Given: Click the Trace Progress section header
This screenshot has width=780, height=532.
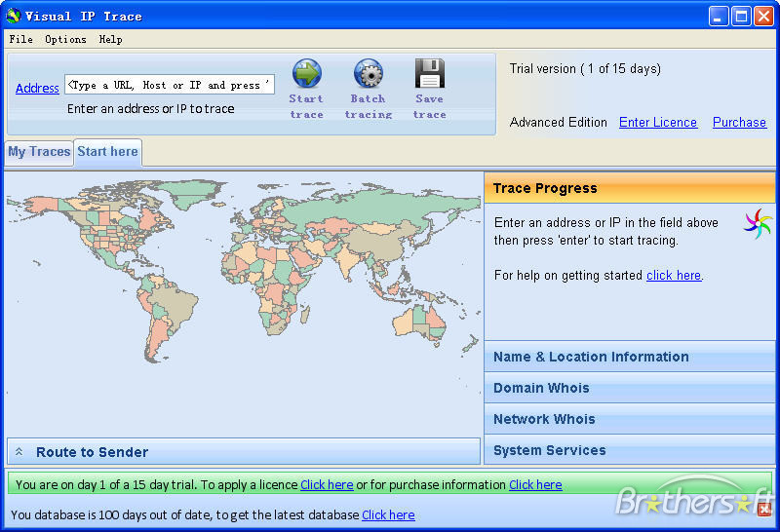Looking at the screenshot, I should (629, 188).
